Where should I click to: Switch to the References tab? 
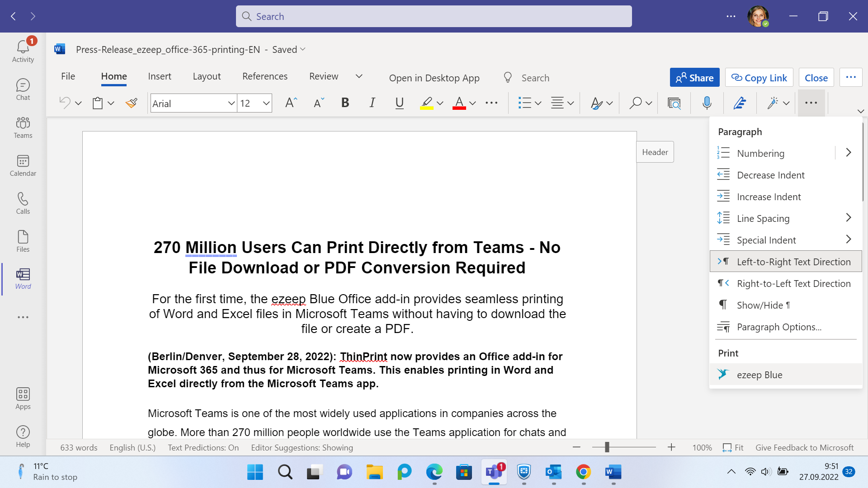coord(265,76)
